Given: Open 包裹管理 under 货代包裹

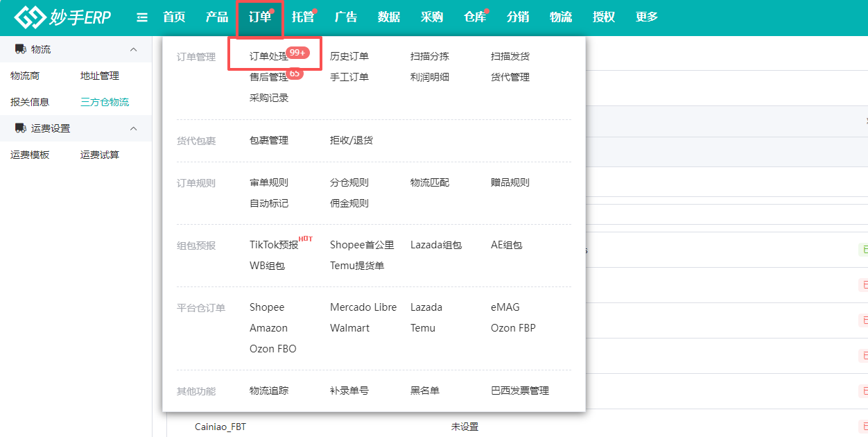Looking at the screenshot, I should [x=269, y=140].
